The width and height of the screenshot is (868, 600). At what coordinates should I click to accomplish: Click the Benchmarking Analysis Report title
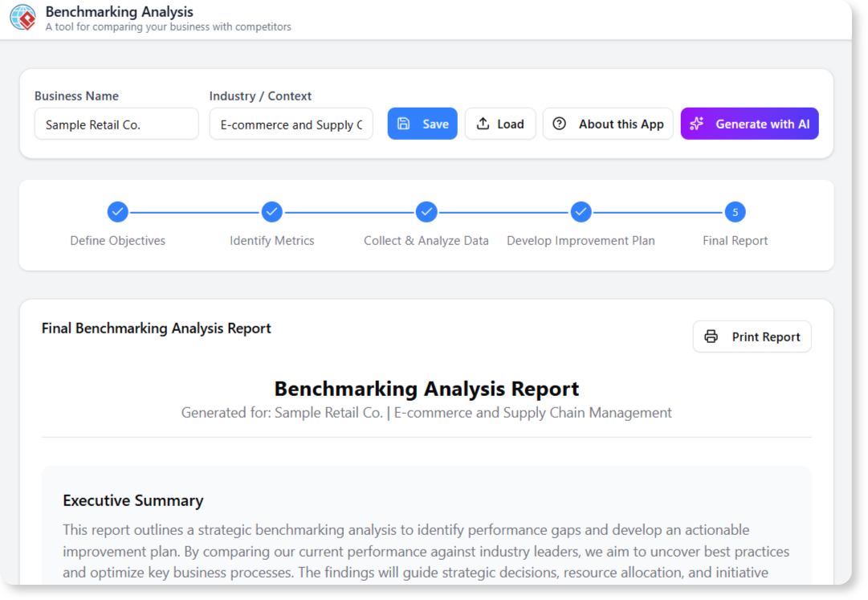(x=427, y=389)
